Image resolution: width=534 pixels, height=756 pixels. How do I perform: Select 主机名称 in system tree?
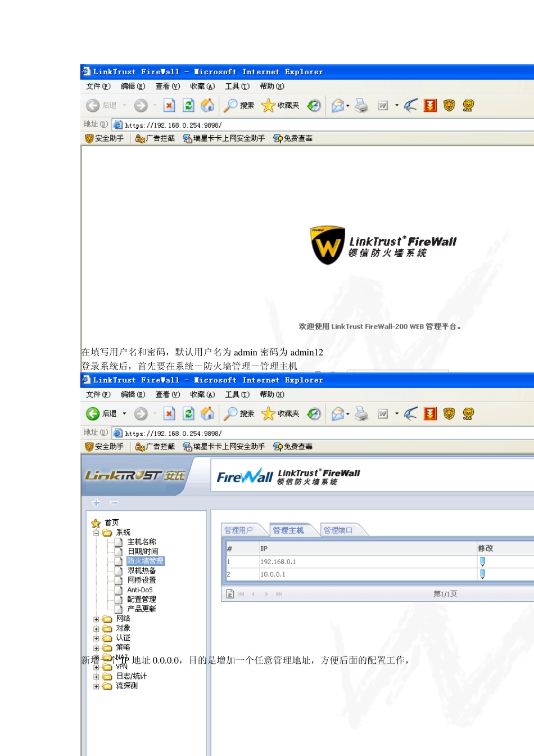pyautogui.click(x=142, y=542)
